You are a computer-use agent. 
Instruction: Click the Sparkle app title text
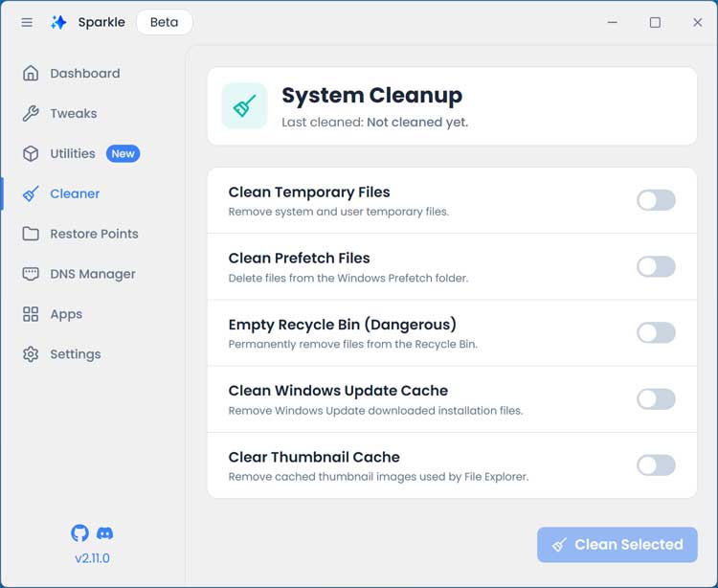tap(101, 22)
